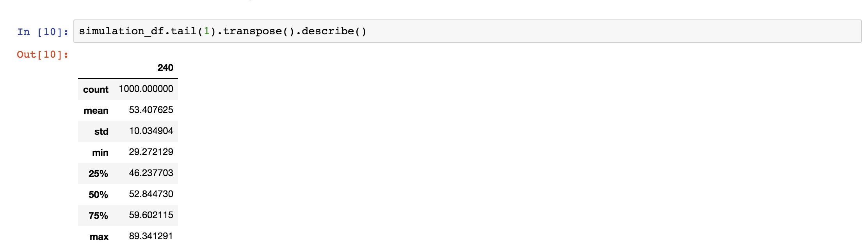Click the 25% row label
Screen dimensions: 868x247
click(98, 174)
